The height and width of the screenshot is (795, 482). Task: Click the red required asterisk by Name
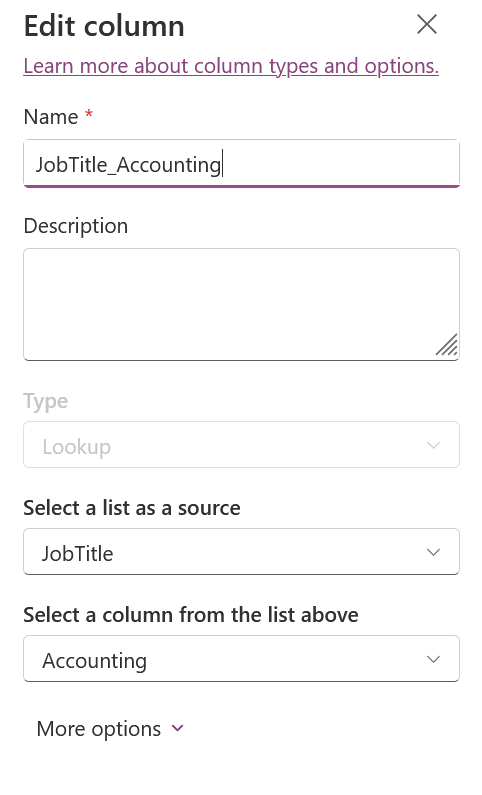pyautogui.click(x=89, y=113)
